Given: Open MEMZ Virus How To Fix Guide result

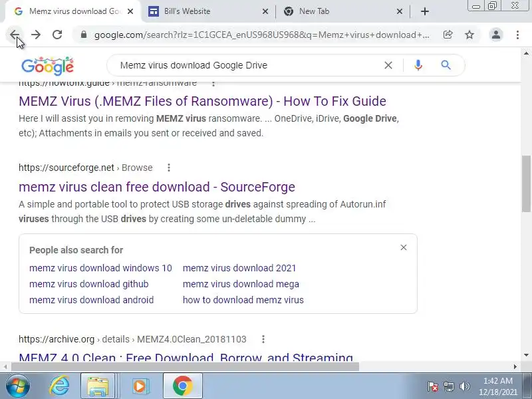Looking at the screenshot, I should coord(202,101).
